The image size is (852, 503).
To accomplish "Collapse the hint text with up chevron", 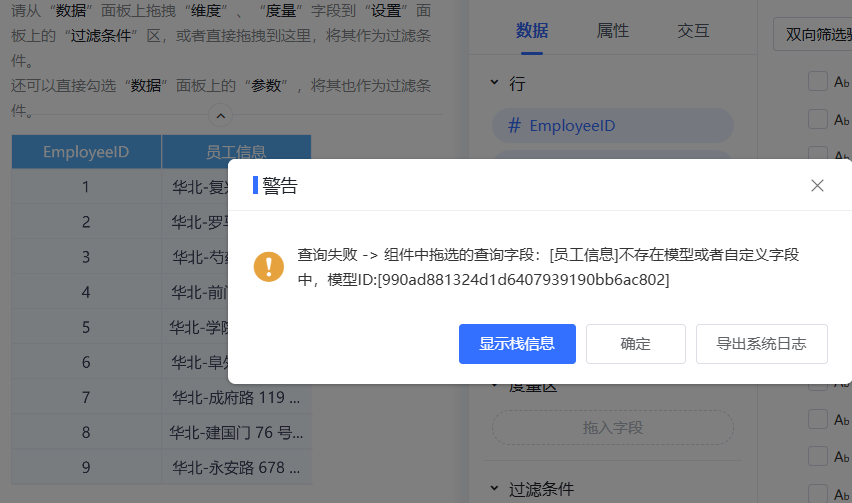I will click(221, 116).
